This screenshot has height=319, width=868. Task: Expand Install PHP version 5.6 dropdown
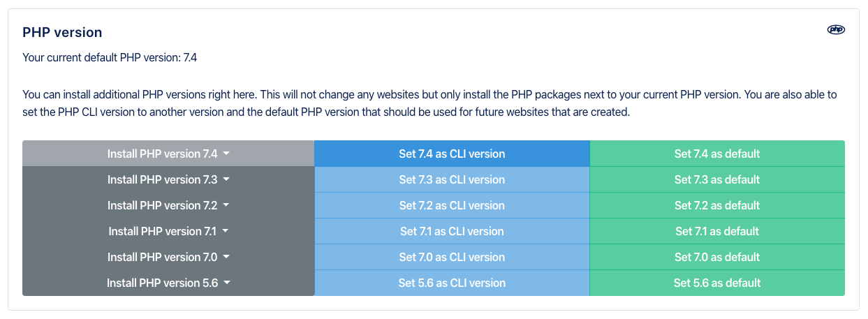[x=168, y=283]
